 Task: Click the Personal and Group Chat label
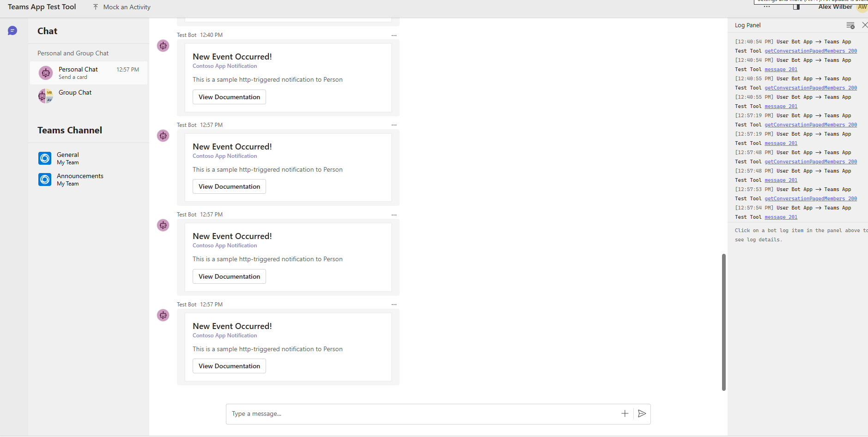pyautogui.click(x=73, y=53)
